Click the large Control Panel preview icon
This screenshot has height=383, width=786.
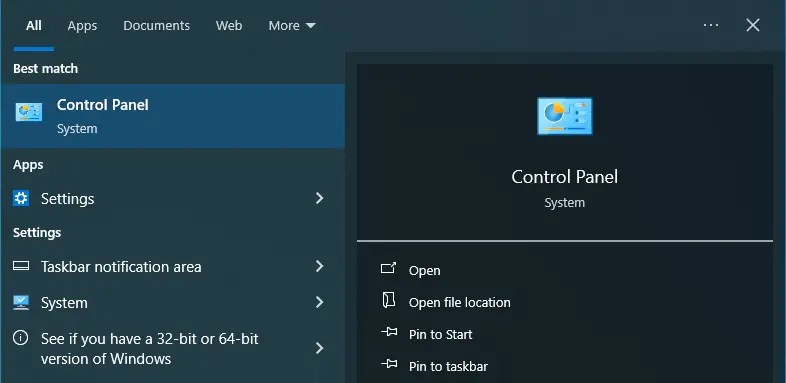click(x=564, y=116)
